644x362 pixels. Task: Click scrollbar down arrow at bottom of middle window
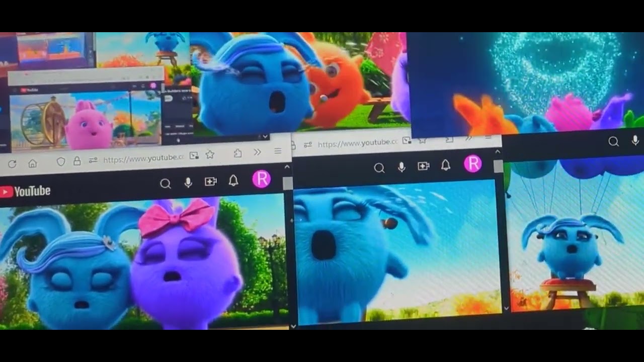tap(506, 308)
